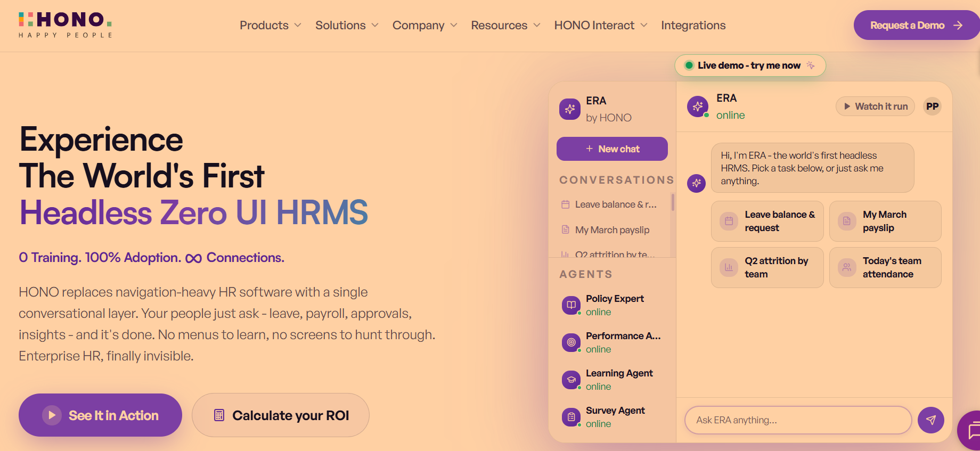This screenshot has height=451, width=980.
Task: Click the green dot in Live demo badge
Action: pos(689,65)
